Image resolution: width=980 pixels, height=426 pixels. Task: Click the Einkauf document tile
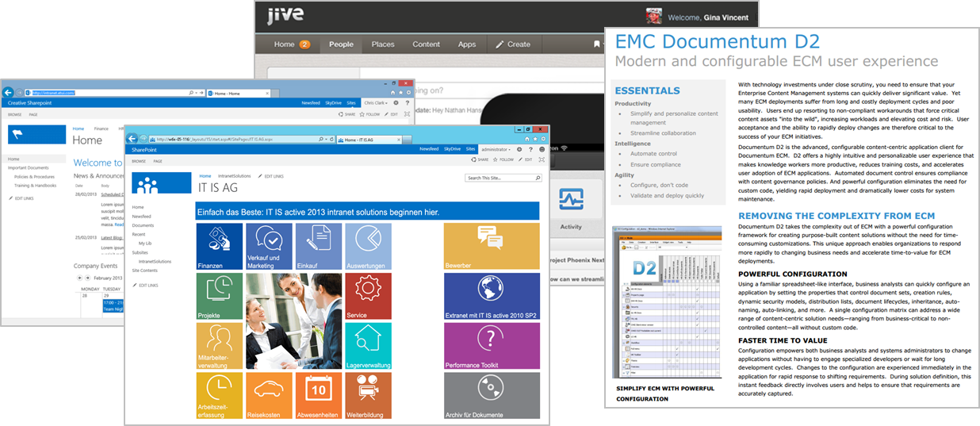319,246
